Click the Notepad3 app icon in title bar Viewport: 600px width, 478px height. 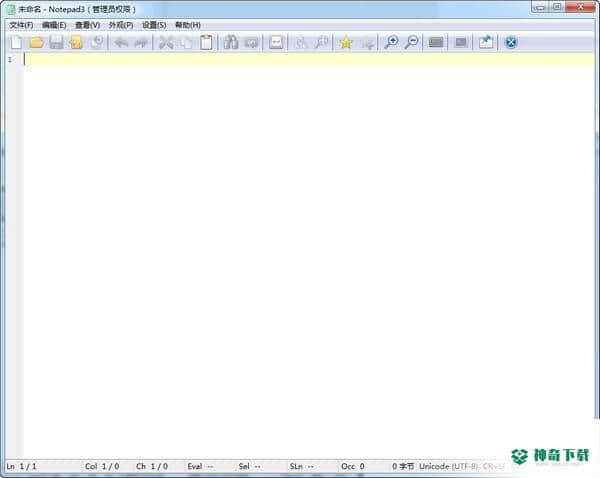point(12,9)
